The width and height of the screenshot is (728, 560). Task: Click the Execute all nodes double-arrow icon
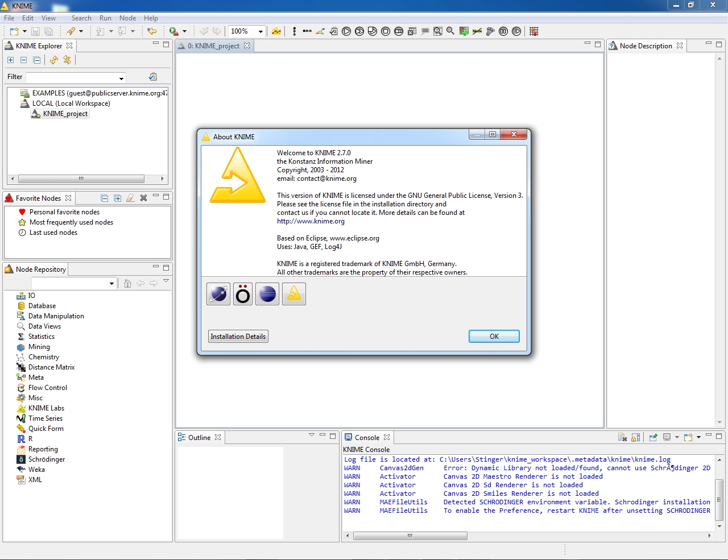(359, 31)
